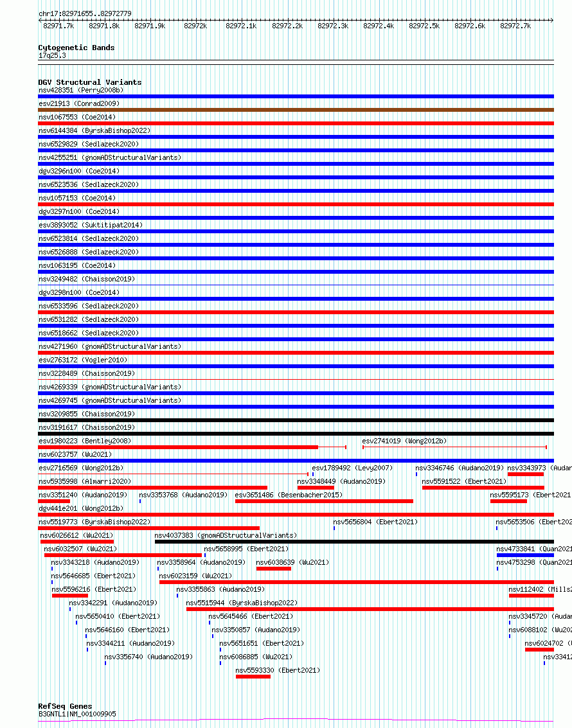Select esv1789492 (Levy2007) label
The height and width of the screenshot is (728, 572).
point(352,467)
